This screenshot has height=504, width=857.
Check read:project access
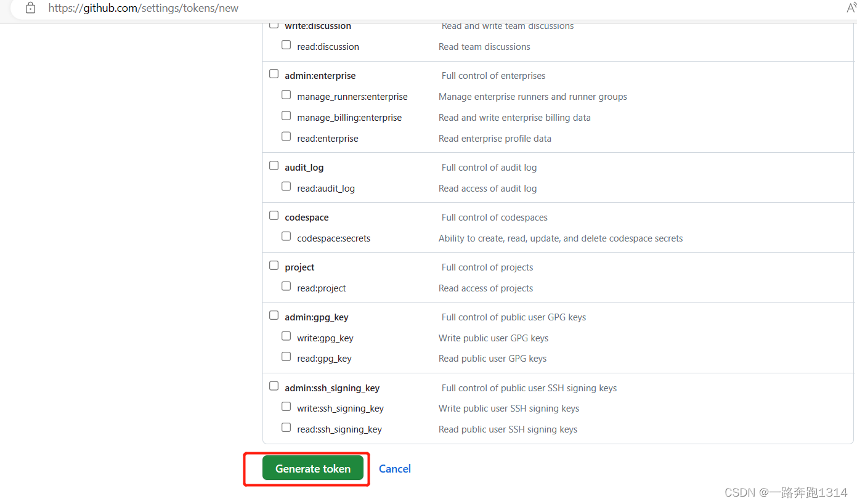[x=286, y=286]
